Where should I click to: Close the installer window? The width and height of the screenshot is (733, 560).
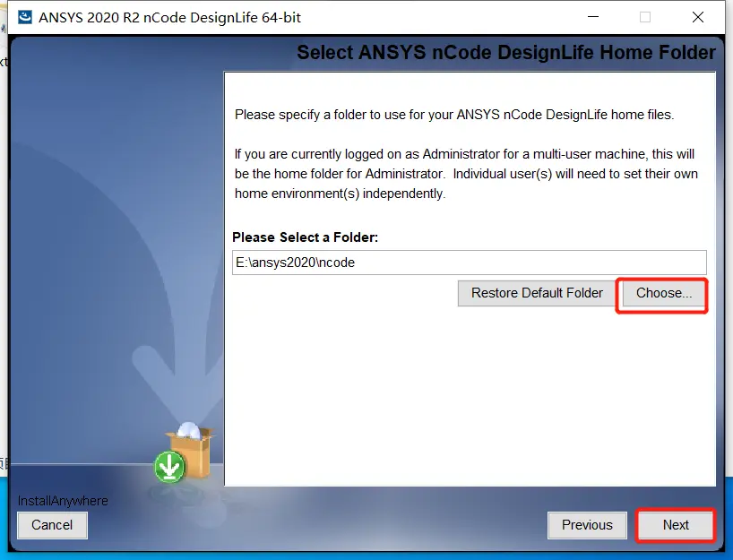(x=698, y=17)
